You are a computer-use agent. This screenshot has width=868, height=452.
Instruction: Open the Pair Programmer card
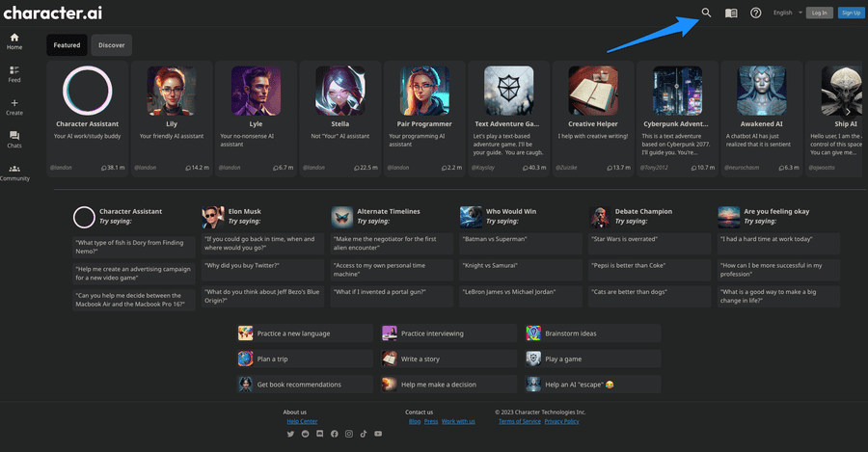tap(424, 119)
